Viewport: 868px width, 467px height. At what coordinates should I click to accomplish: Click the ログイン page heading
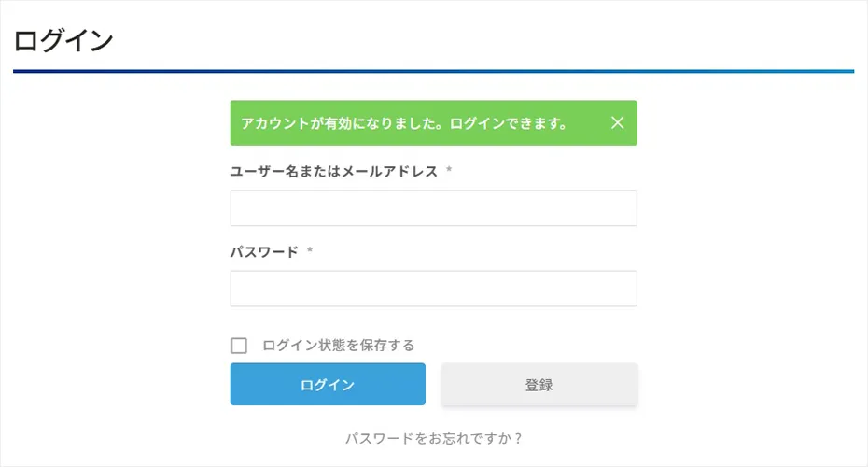(x=63, y=41)
